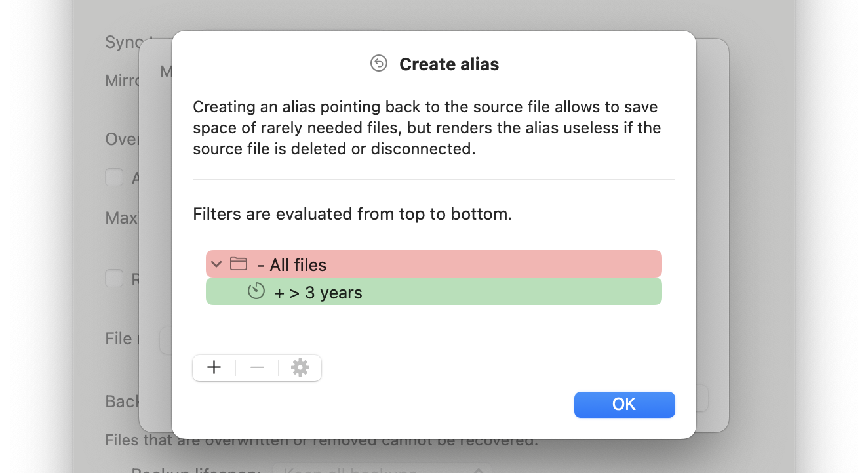Select the '- All files' filter row
Screen dimensions: 868x473
[434, 264]
